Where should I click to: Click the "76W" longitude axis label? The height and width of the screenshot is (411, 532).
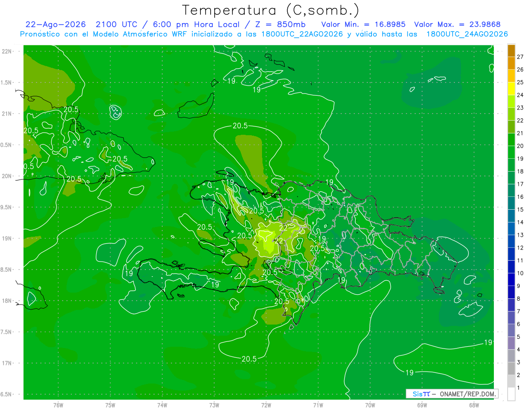click(58, 405)
